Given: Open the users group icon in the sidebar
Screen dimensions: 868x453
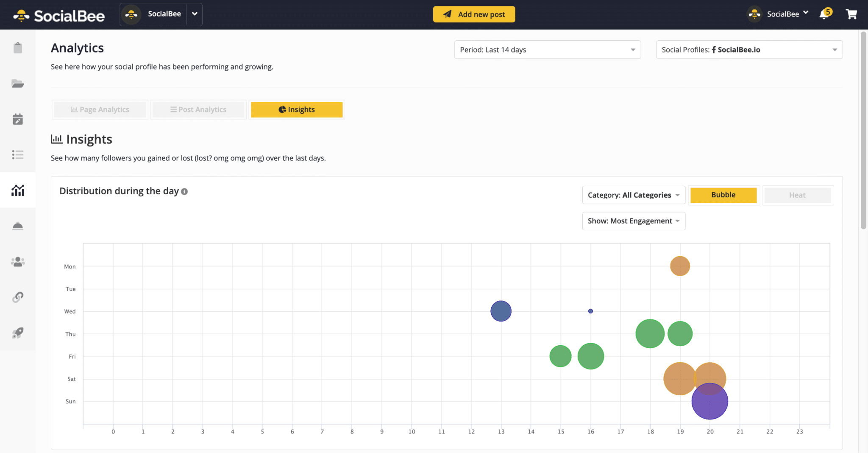Looking at the screenshot, I should point(18,262).
